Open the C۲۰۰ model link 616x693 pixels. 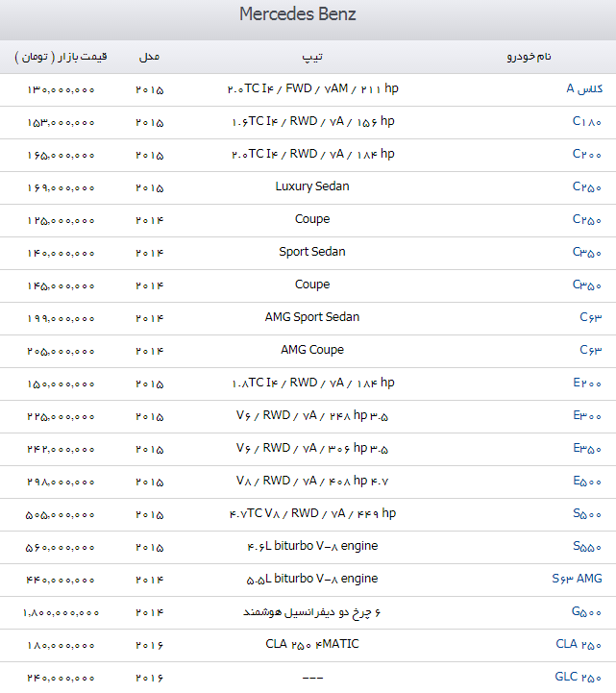[x=587, y=154]
